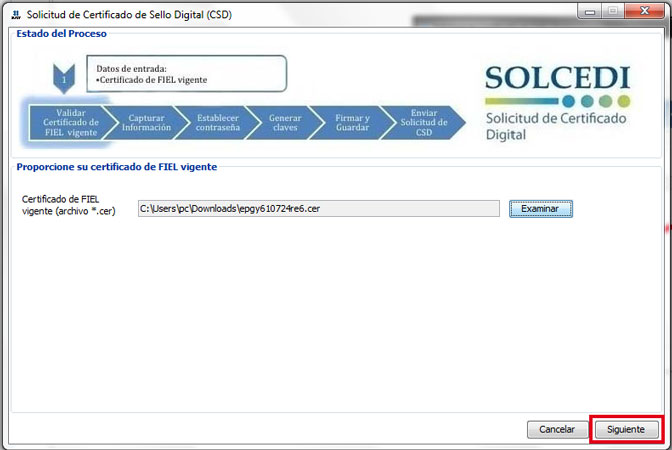Click 'Proporcione su certificado de FIEL vigente' heading
672x450 pixels.
click(117, 167)
